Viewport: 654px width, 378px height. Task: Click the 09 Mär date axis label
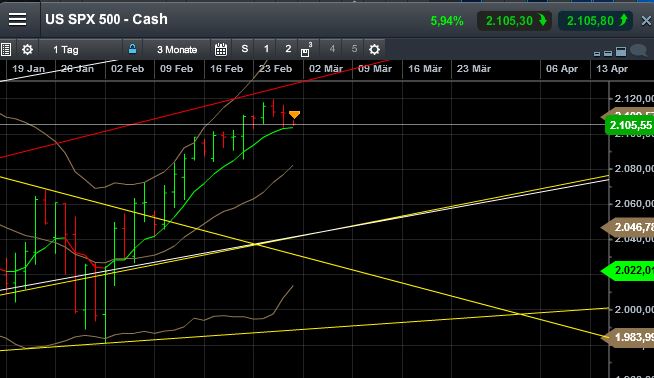click(x=375, y=69)
